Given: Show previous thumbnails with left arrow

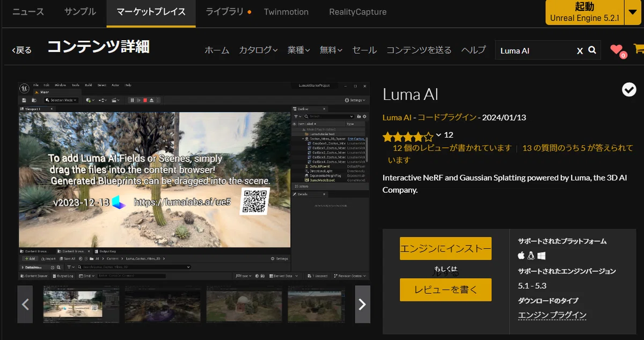Looking at the screenshot, I should click(25, 304).
